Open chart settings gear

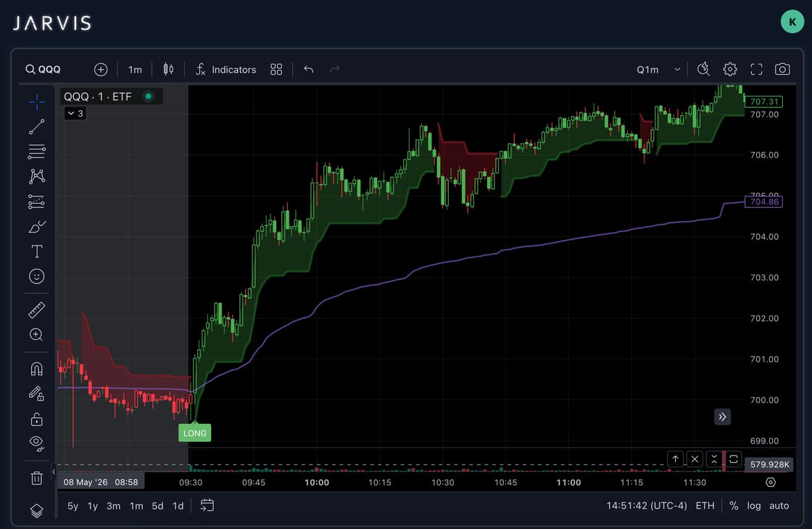point(730,70)
